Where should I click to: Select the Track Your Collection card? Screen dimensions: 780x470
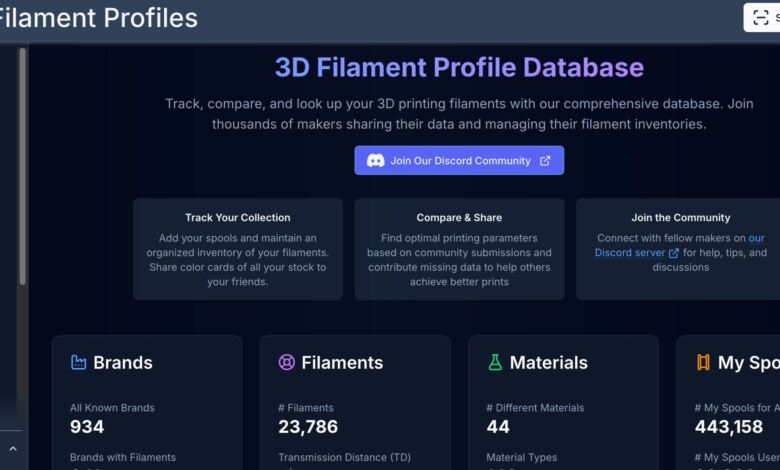(238, 249)
